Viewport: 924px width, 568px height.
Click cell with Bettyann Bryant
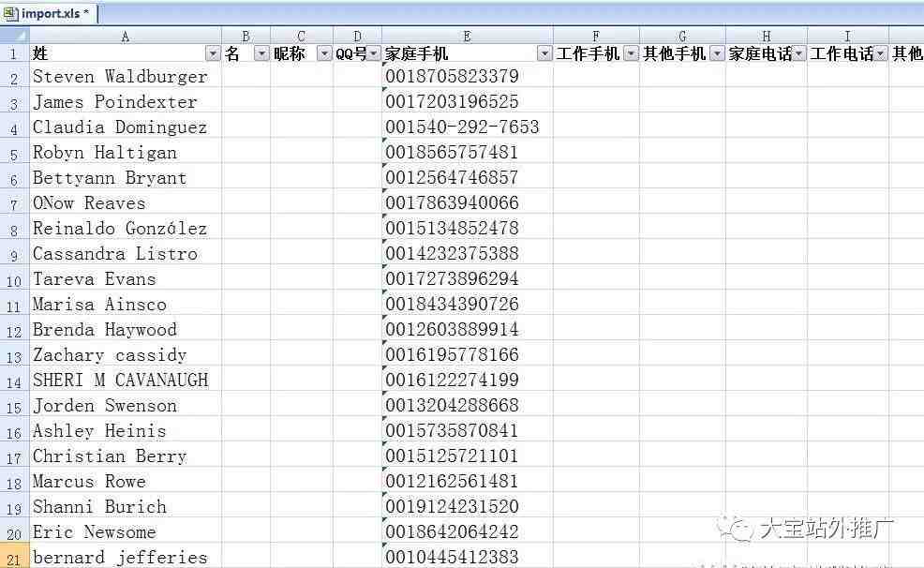[126, 178]
